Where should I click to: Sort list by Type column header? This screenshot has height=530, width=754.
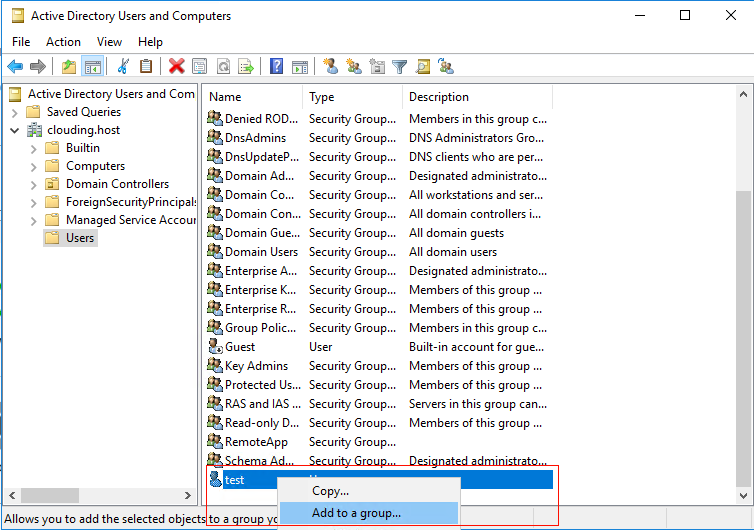352,97
